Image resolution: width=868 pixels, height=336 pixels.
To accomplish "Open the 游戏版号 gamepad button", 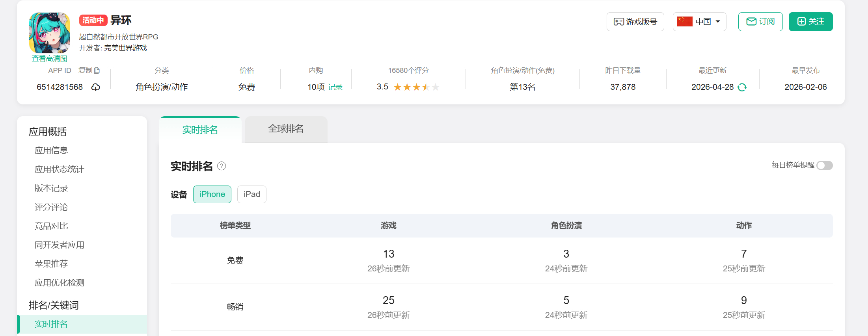I will point(635,22).
